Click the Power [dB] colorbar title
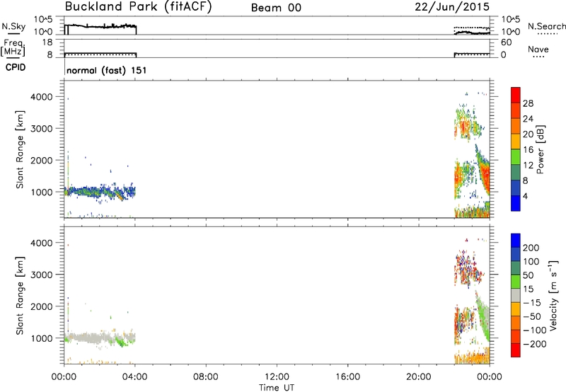Image resolution: width=566 pixels, height=392 pixels. click(540, 149)
